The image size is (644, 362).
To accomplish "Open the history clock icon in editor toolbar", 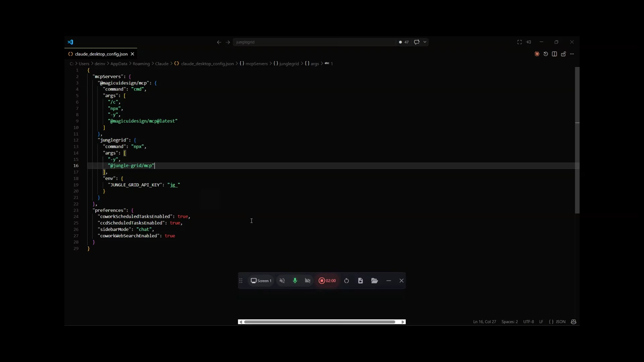I will click(546, 54).
